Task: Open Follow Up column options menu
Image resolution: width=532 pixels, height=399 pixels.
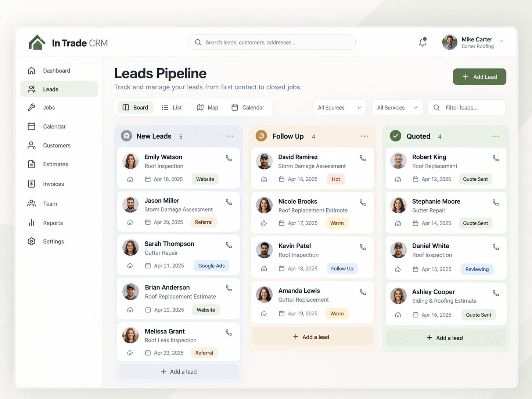Action: (364, 136)
